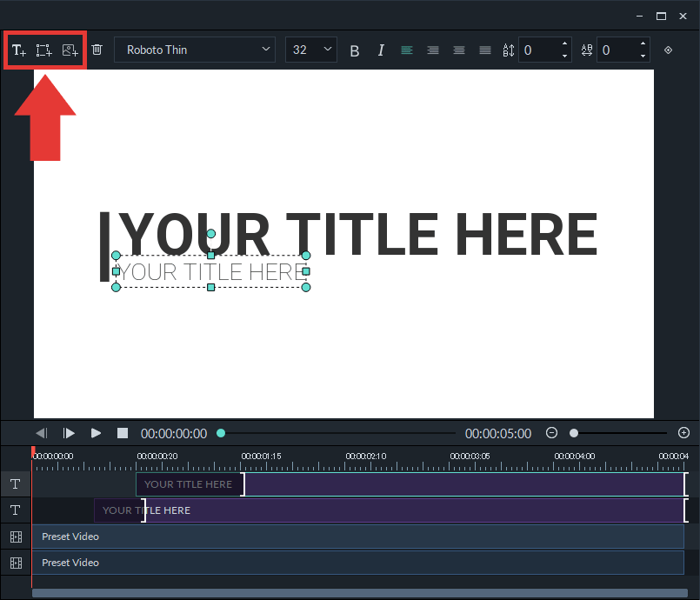Click the bottom-center handle of text box

coord(211,288)
